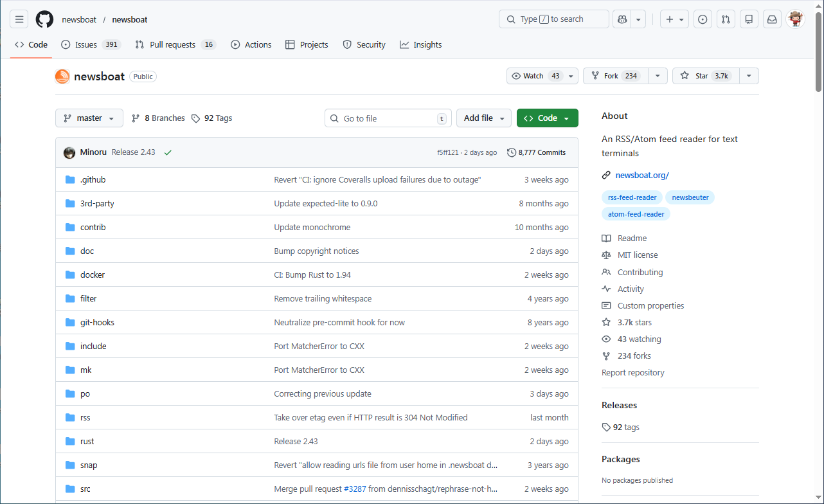Viewport: 824px width, 504px height.
Task: Watch the newsboat repository
Action: coord(535,75)
